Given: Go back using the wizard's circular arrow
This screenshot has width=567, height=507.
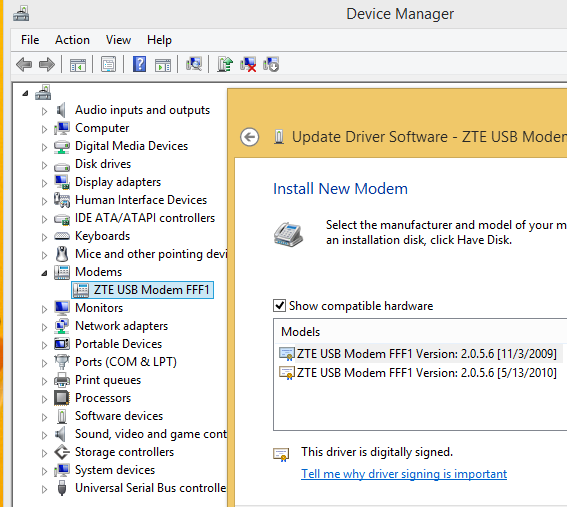Looking at the screenshot, I should pos(250,137).
